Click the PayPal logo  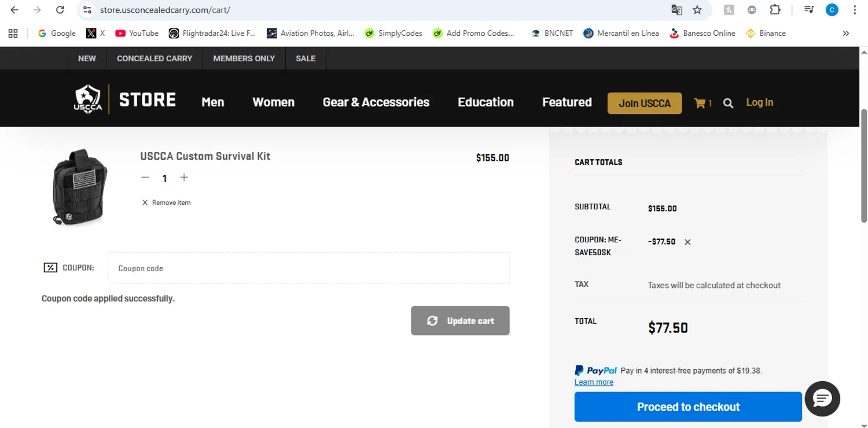[596, 370]
